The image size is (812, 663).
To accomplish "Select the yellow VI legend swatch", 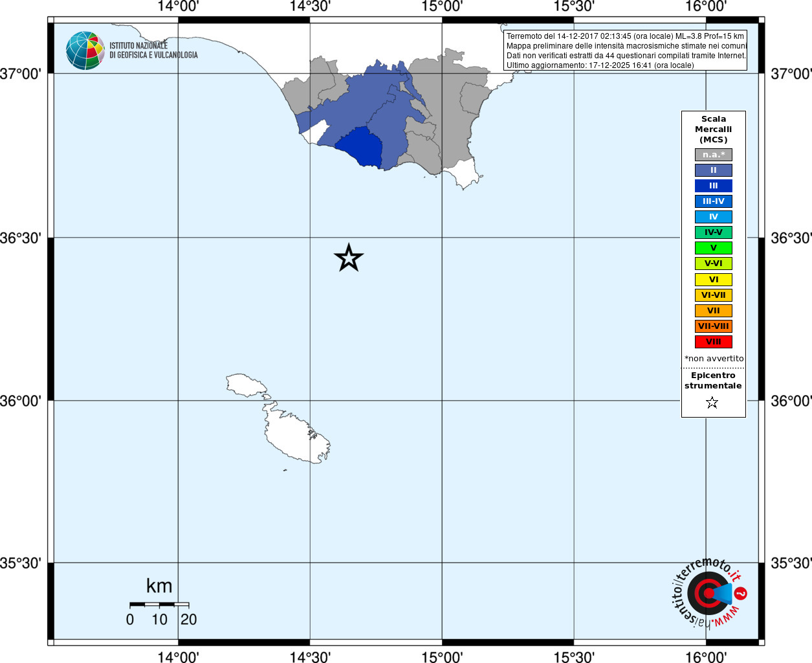I will (714, 280).
